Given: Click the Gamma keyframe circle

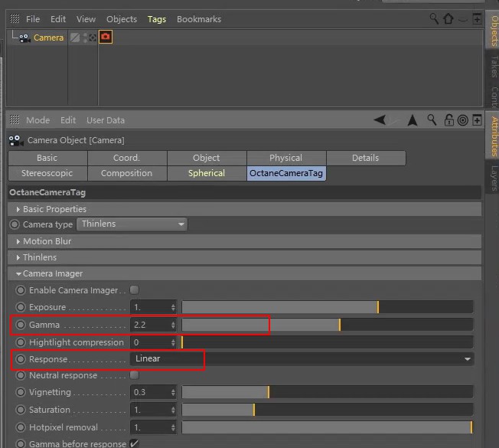Looking at the screenshot, I should 21,325.
